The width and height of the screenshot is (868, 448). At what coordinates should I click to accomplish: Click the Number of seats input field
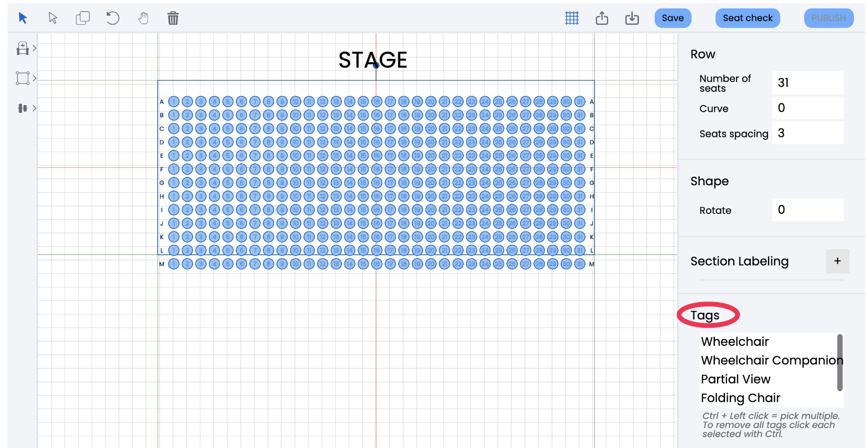pyautogui.click(x=807, y=83)
